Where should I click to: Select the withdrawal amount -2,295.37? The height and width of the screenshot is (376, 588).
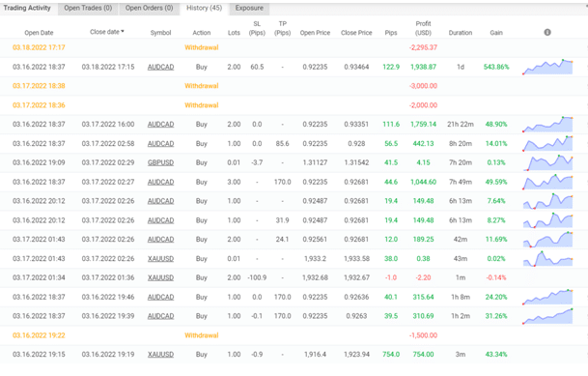(x=423, y=47)
